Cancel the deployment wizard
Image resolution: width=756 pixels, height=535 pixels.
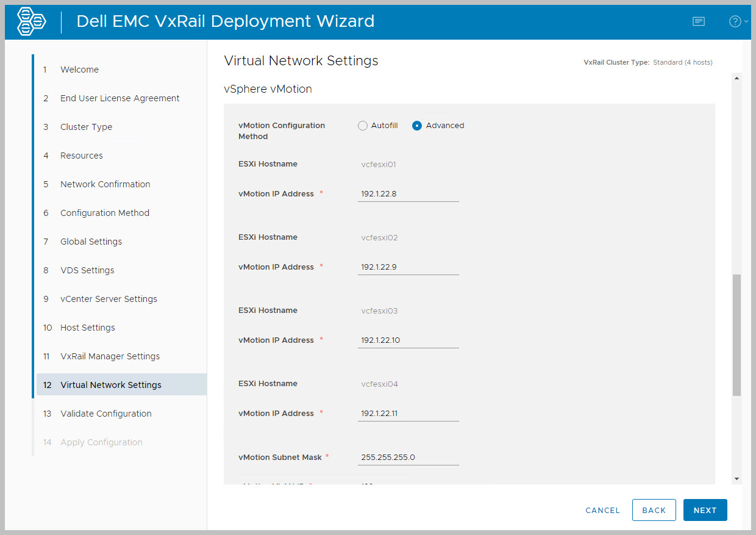click(602, 510)
